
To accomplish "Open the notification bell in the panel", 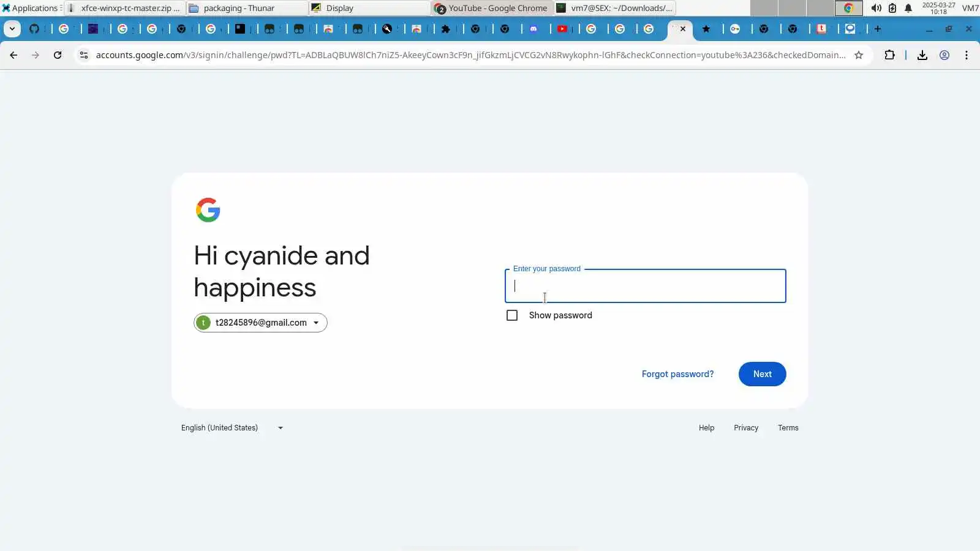I will (x=908, y=8).
